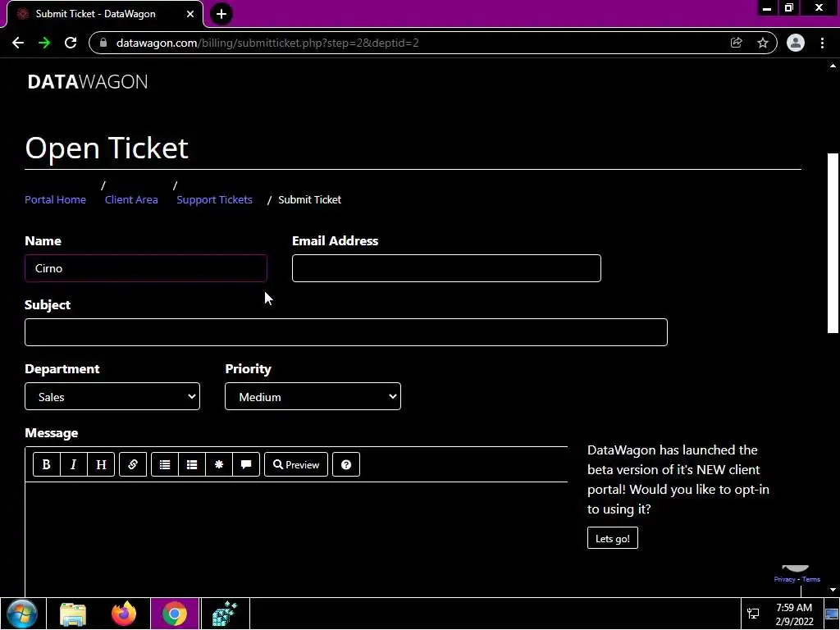Click the DataWagon logo
The width and height of the screenshot is (840, 630).
pyautogui.click(x=88, y=81)
